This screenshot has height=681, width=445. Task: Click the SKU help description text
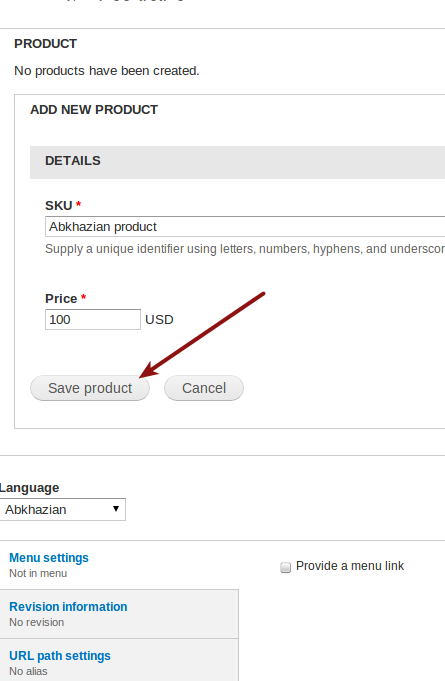click(245, 249)
